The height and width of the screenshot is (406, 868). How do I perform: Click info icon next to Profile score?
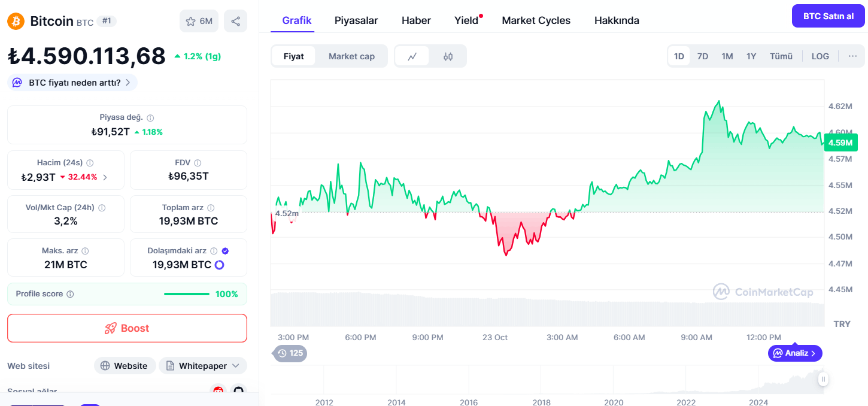point(70,294)
